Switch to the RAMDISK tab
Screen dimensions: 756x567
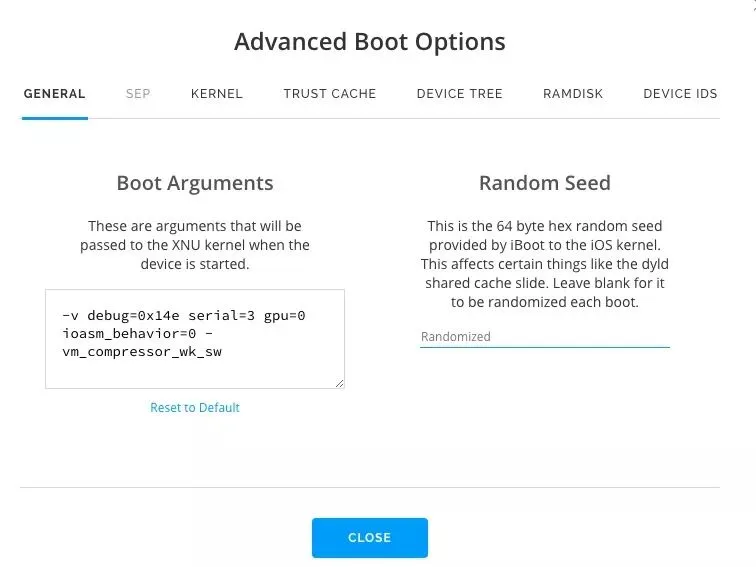click(x=573, y=94)
